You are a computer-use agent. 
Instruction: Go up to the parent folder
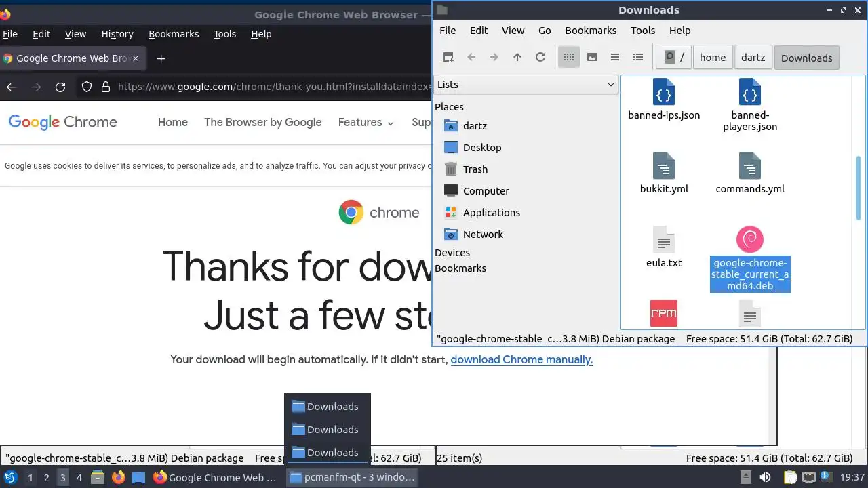517,58
